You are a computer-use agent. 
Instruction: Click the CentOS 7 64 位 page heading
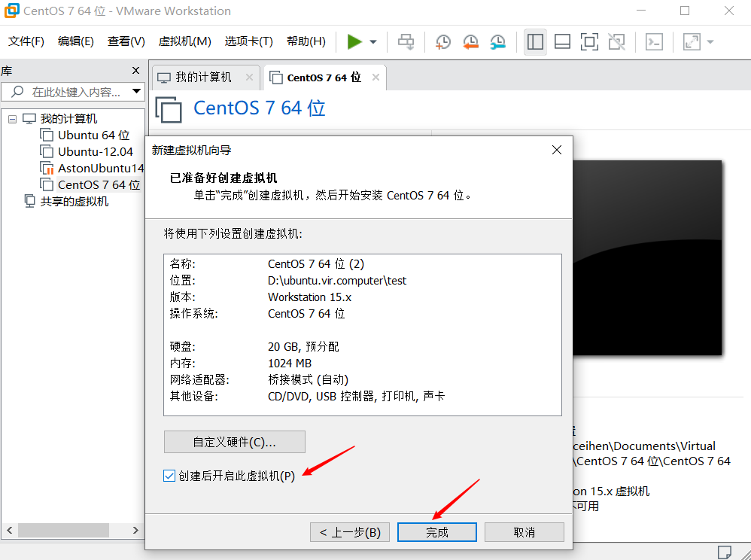pyautogui.click(x=259, y=108)
